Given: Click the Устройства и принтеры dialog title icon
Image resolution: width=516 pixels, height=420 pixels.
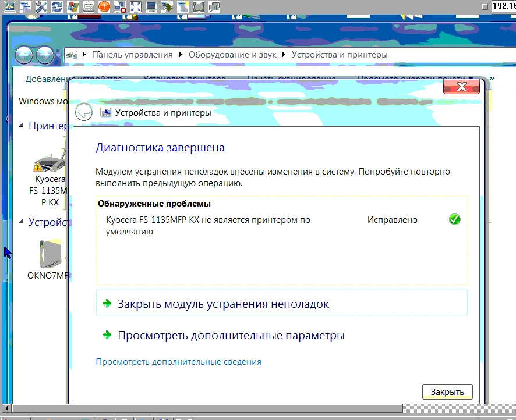Looking at the screenshot, I should pos(106,113).
